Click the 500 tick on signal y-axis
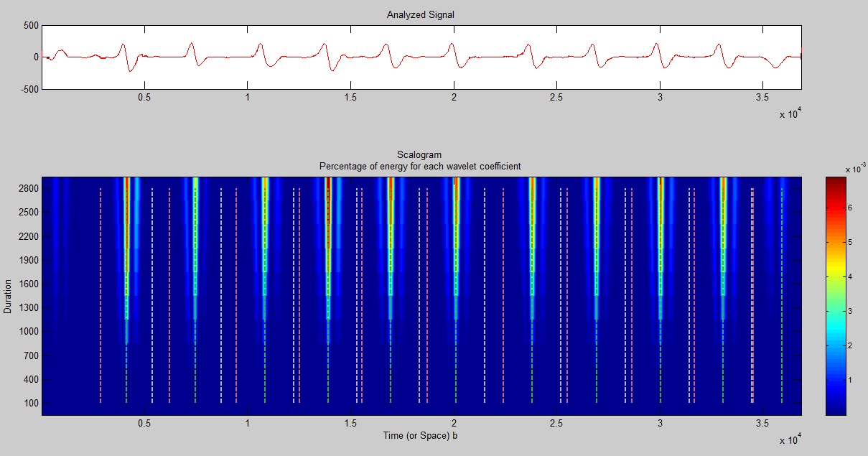The height and width of the screenshot is (456, 868). (30, 25)
